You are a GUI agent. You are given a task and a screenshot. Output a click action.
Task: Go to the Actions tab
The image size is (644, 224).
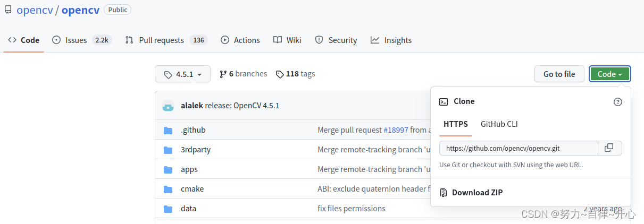pos(240,40)
